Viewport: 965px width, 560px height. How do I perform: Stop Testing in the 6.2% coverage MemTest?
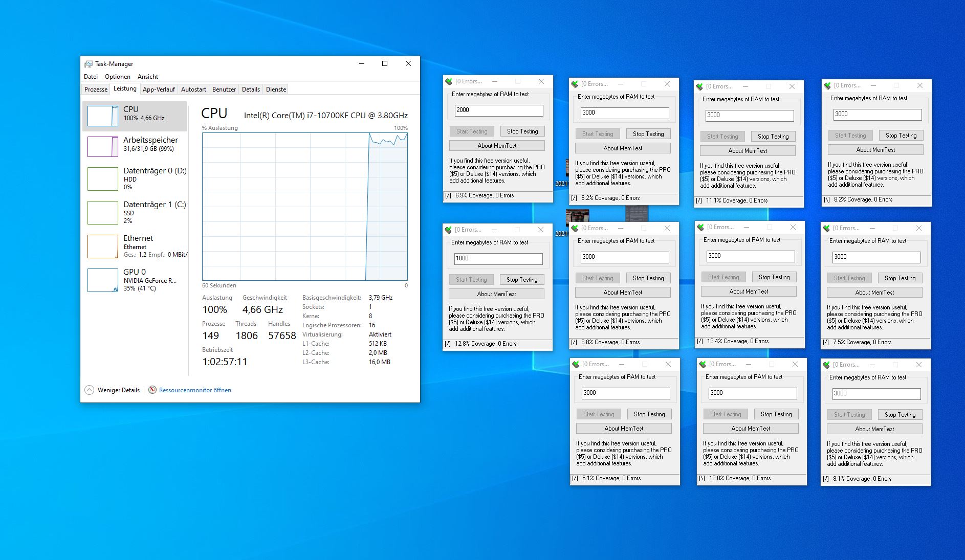pos(648,134)
